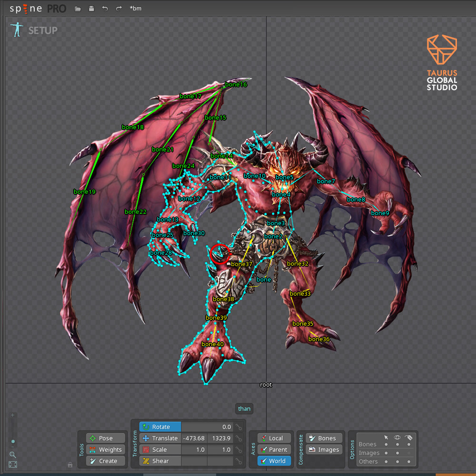This screenshot has height=476, width=476.
Task: Enable Parent axes mode
Action: [x=274, y=449]
